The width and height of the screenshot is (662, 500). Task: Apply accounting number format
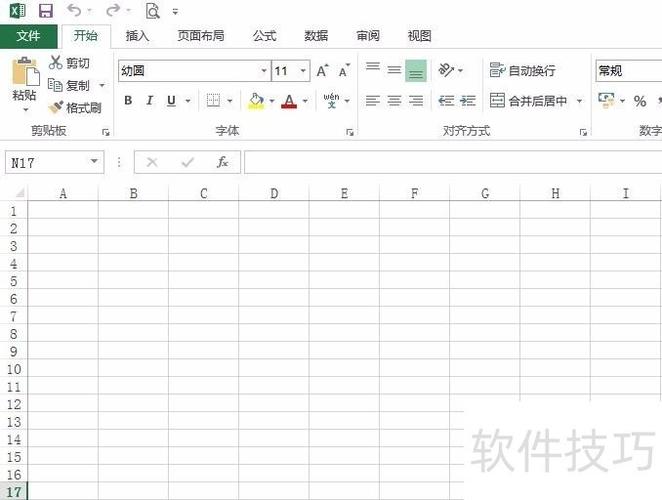tap(606, 101)
